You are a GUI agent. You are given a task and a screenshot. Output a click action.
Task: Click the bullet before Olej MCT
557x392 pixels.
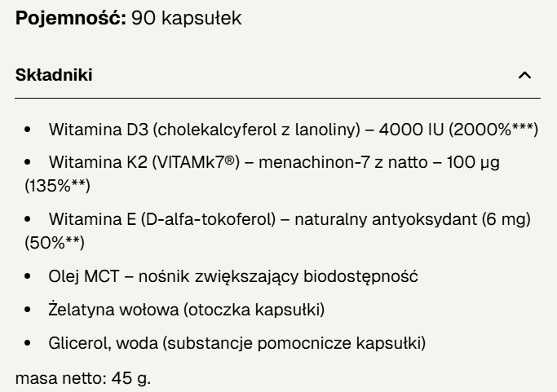pyautogui.click(x=29, y=276)
